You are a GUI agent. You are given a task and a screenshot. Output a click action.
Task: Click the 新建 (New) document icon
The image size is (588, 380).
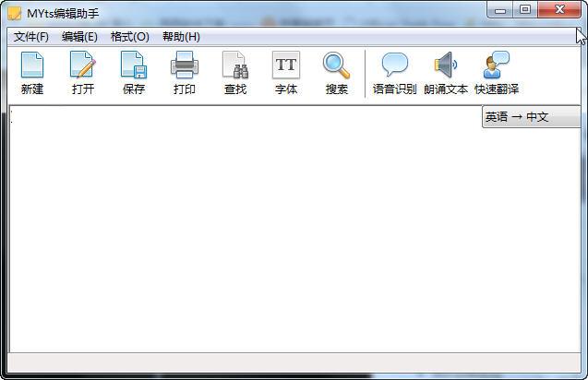(32, 66)
